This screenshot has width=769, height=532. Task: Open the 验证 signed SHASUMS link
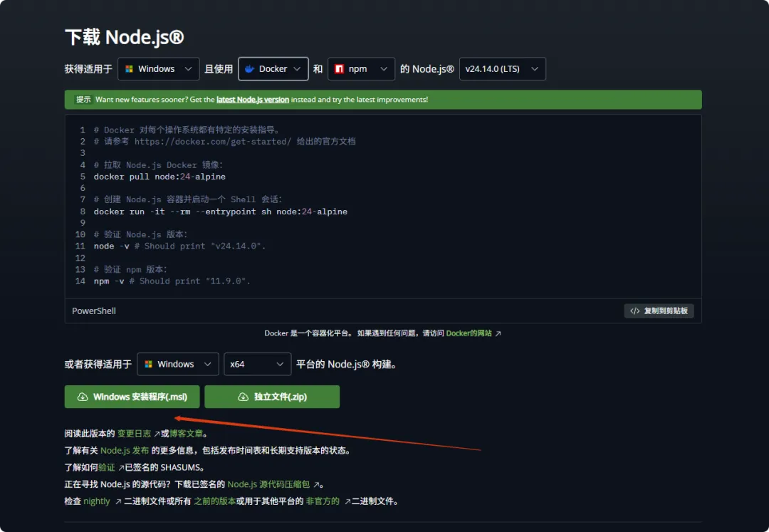pos(106,467)
